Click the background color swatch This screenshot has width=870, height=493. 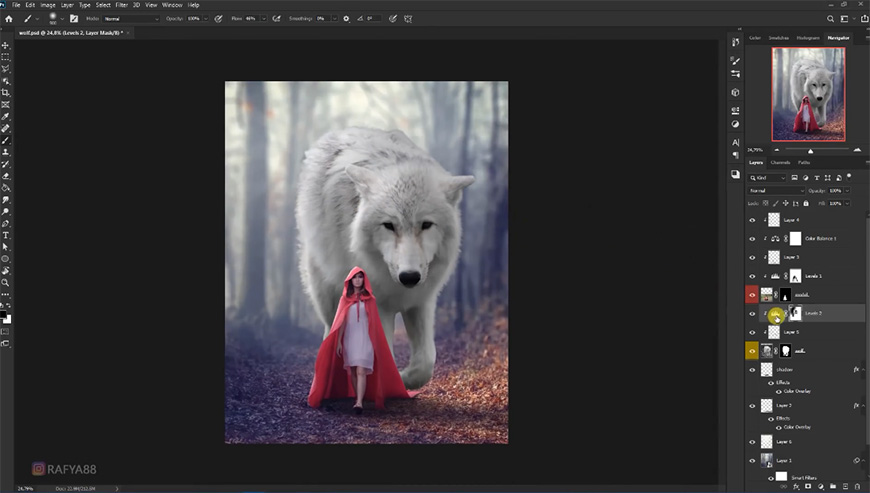pos(8,319)
